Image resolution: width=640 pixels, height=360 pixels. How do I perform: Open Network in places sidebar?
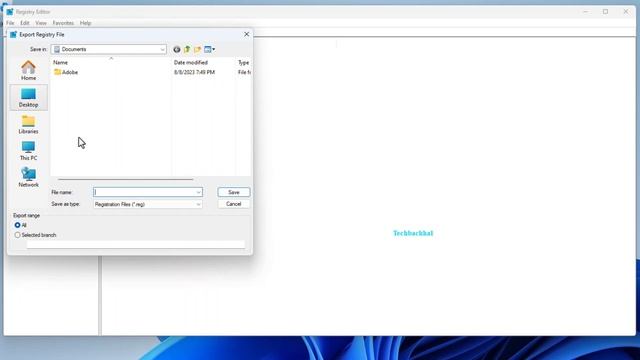tap(28, 178)
